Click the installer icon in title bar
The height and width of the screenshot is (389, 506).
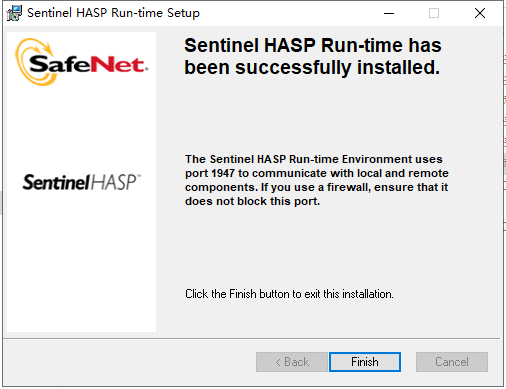coord(14,13)
